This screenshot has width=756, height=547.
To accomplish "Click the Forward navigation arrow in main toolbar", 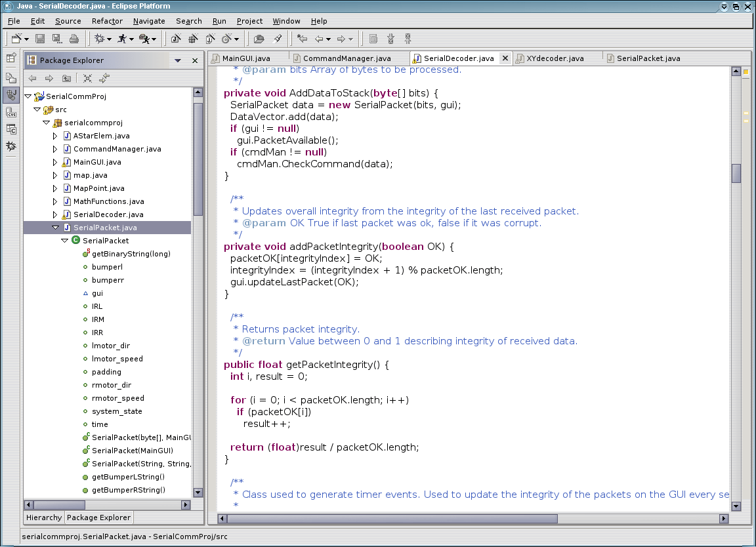I will point(341,39).
